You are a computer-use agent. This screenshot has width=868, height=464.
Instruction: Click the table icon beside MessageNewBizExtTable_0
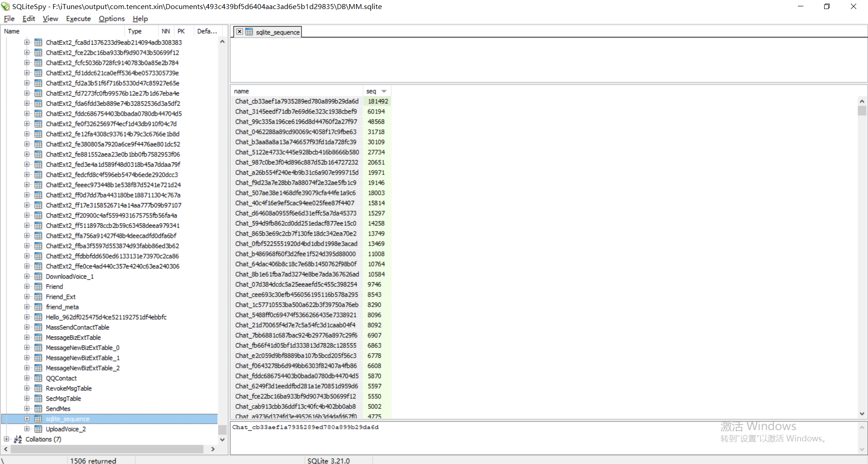[38, 347]
